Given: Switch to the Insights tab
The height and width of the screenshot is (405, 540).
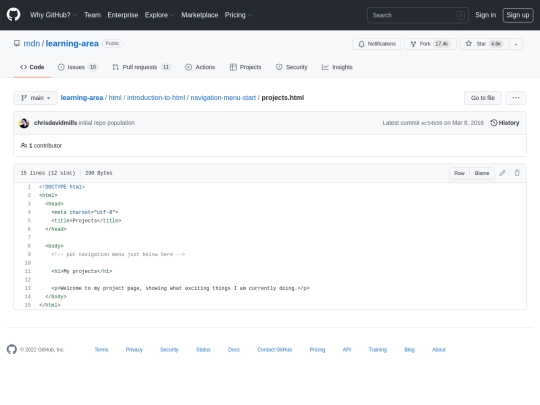Looking at the screenshot, I should pos(337,67).
